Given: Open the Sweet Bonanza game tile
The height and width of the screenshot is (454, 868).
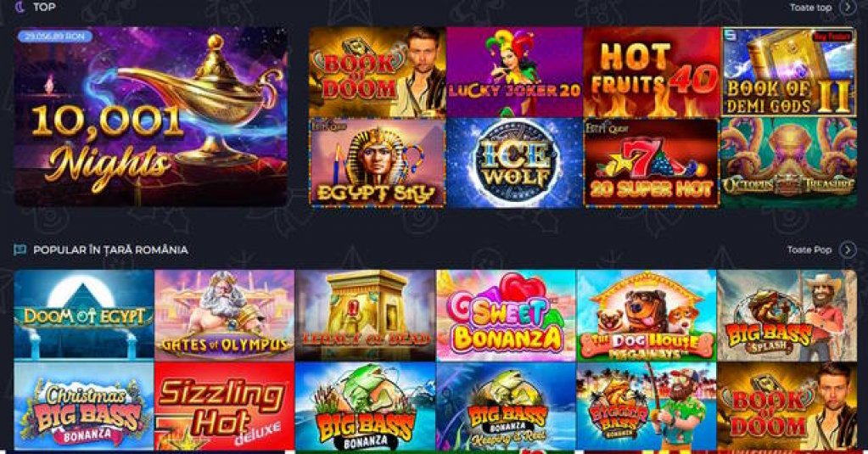Looking at the screenshot, I should tap(506, 315).
